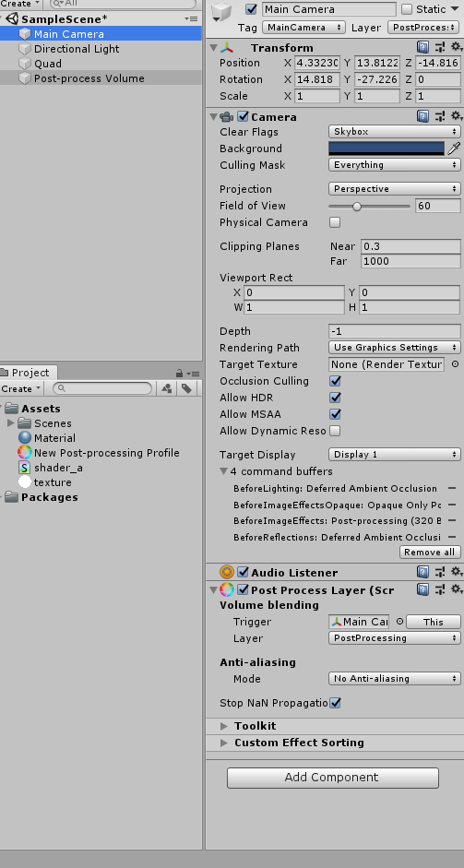The width and height of the screenshot is (464, 868).
Task: Open the Audio Listener help icon
Action: tap(422, 572)
